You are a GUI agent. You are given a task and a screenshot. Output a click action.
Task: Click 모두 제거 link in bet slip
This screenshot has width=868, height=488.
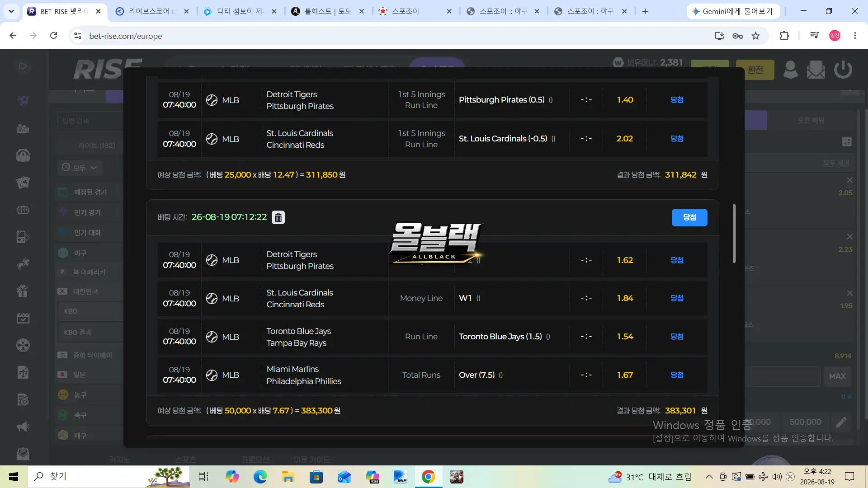[x=836, y=163]
